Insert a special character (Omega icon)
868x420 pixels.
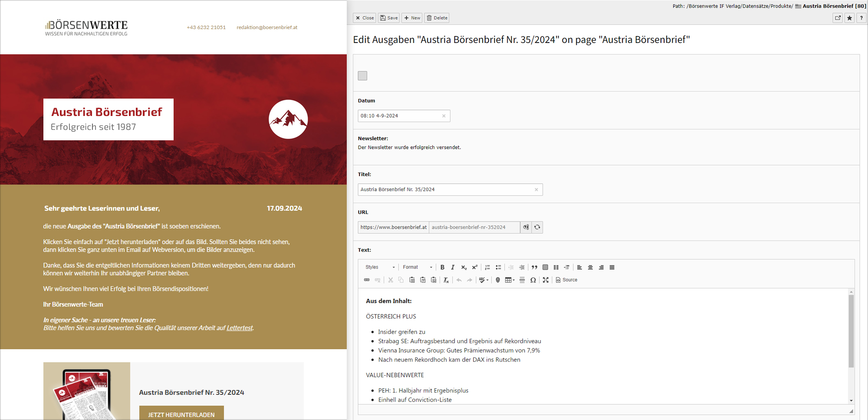[x=533, y=280]
